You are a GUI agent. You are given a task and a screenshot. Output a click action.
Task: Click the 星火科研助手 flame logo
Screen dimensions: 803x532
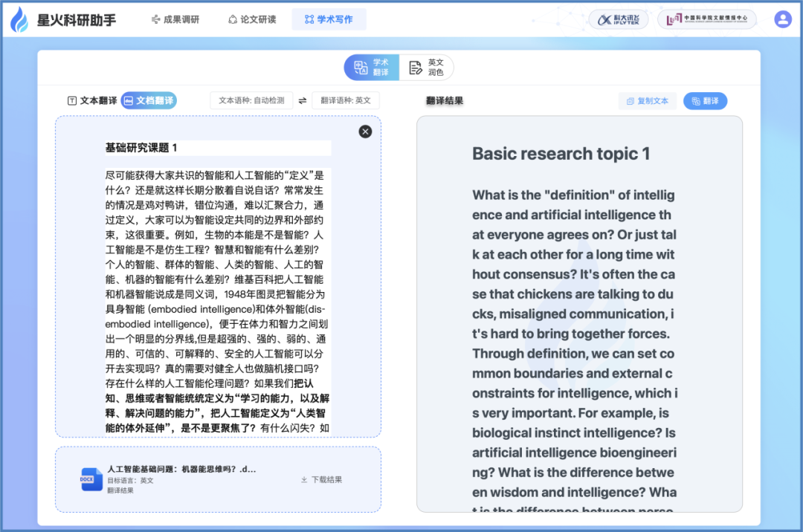click(x=20, y=19)
